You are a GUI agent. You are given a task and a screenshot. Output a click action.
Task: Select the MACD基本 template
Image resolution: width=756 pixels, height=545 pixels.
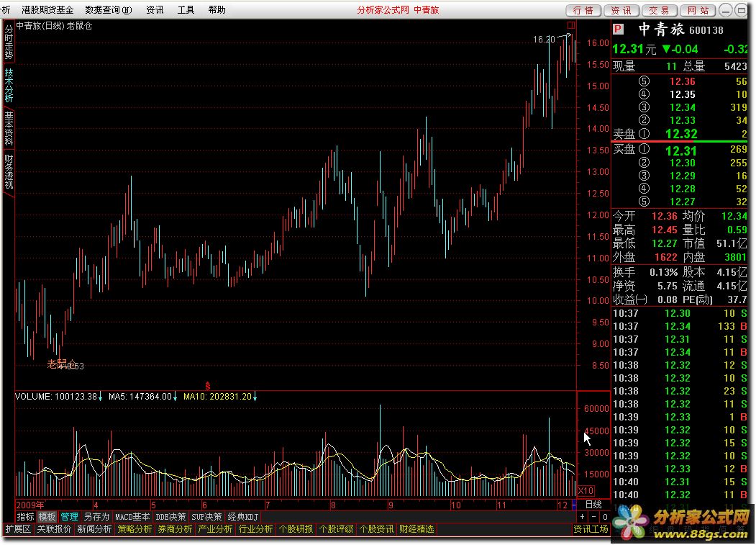click(132, 517)
